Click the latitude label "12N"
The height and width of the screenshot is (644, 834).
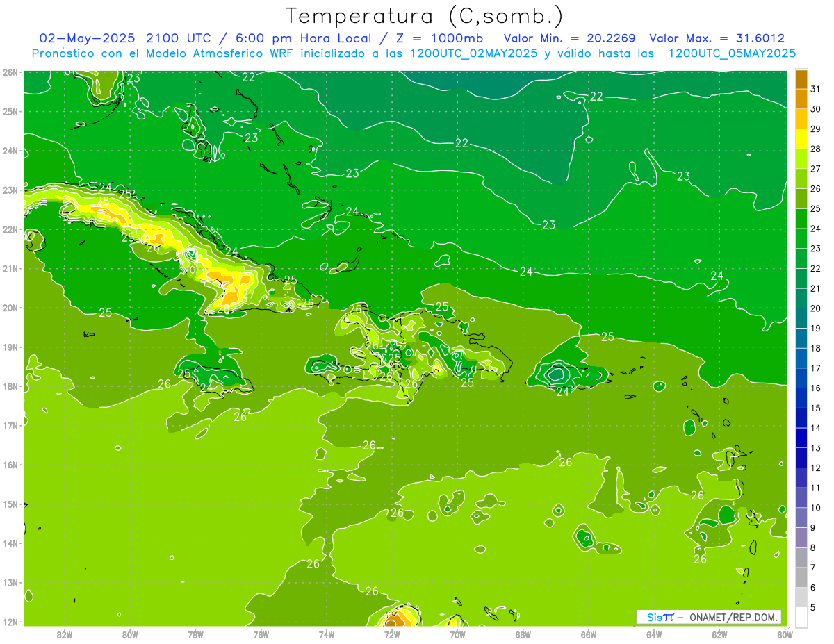(10, 622)
